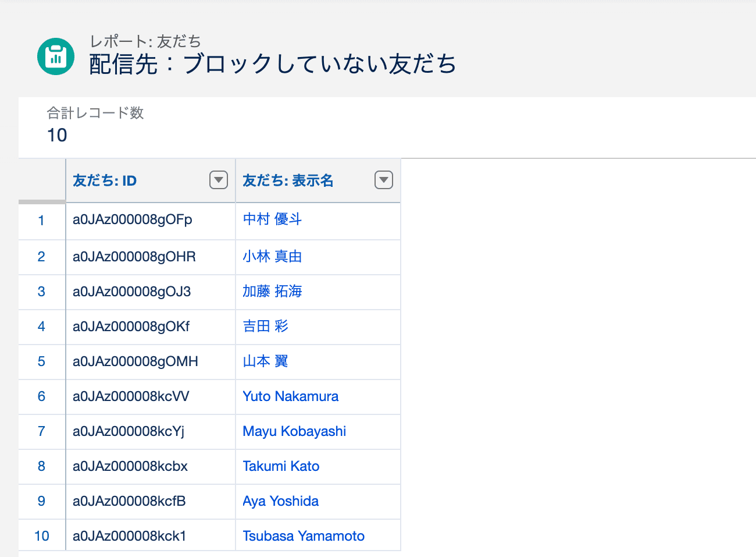Open the Mayu Kobayashi record link
756x557 pixels.
294,431
